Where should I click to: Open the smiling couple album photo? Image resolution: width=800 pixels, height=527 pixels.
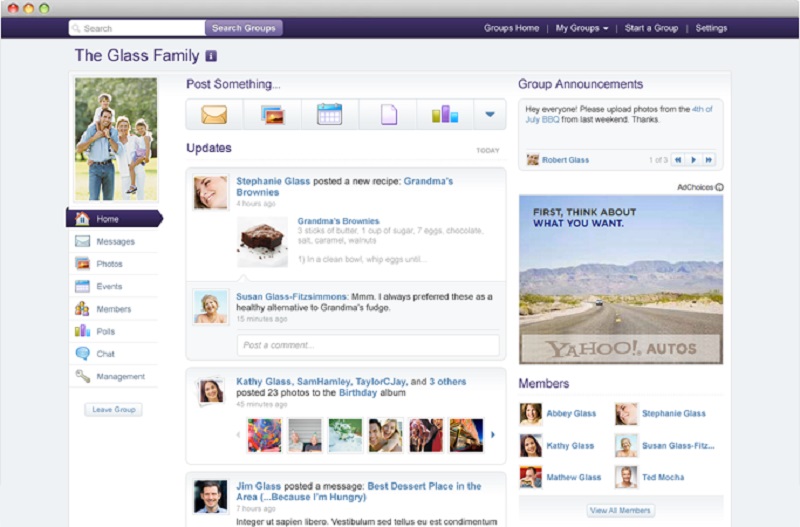385,435
